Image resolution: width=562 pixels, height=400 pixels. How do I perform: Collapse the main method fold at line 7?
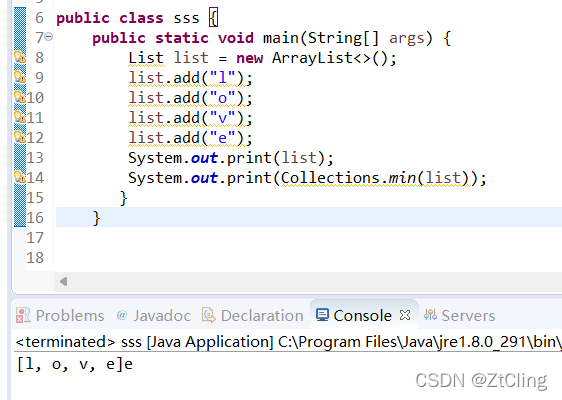point(49,37)
